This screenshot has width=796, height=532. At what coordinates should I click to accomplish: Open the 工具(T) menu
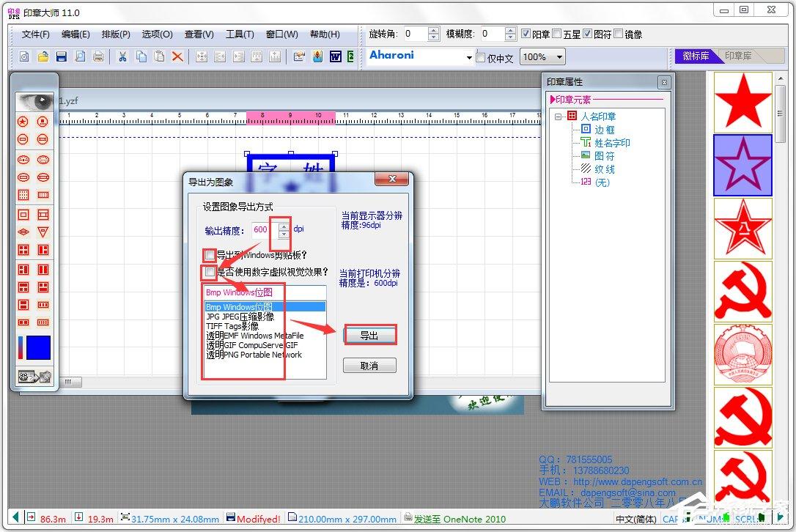point(240,34)
